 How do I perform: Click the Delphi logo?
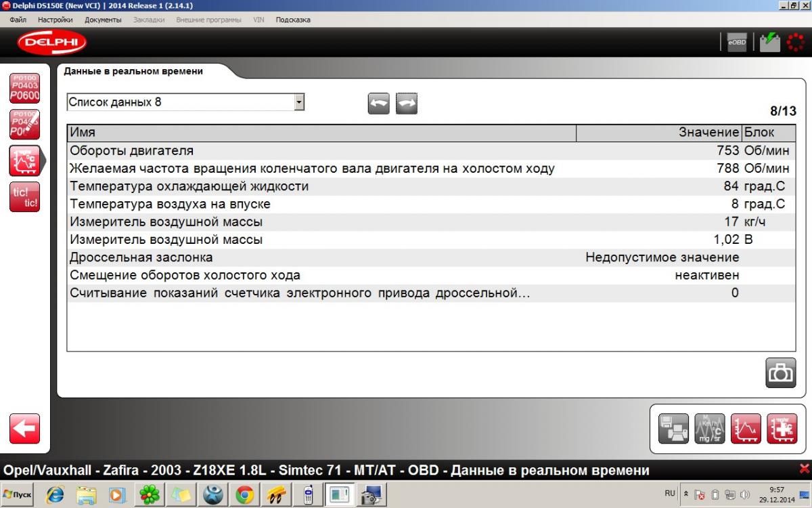click(x=52, y=43)
